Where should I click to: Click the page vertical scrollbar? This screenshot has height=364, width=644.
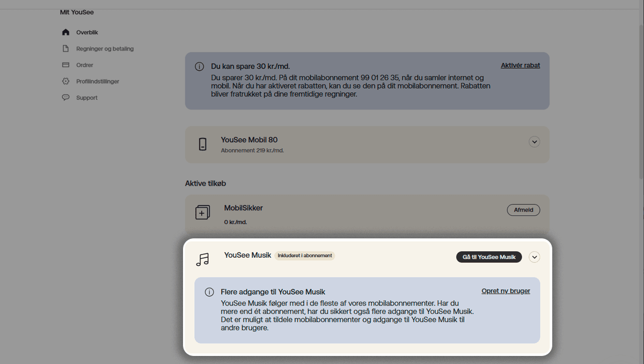coord(640,107)
